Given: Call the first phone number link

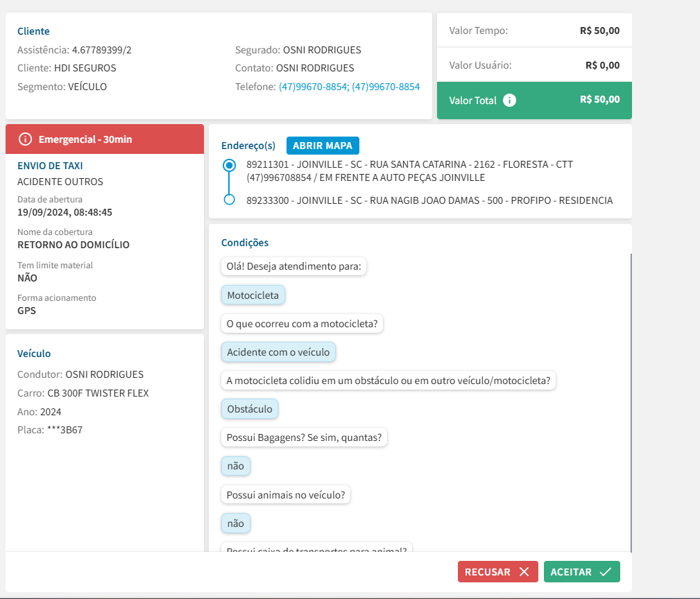Looking at the screenshot, I should (313, 87).
